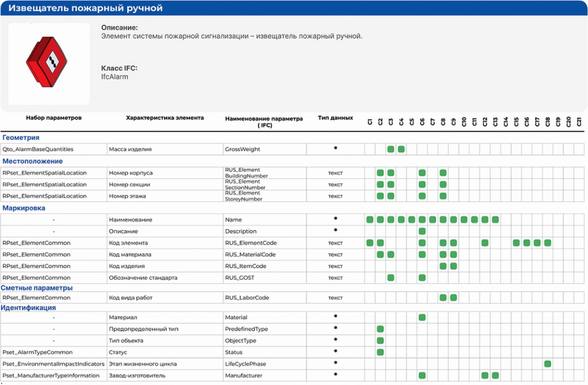
Task: Select the green C3 marker for GrossWeight
Action: [x=391, y=149]
